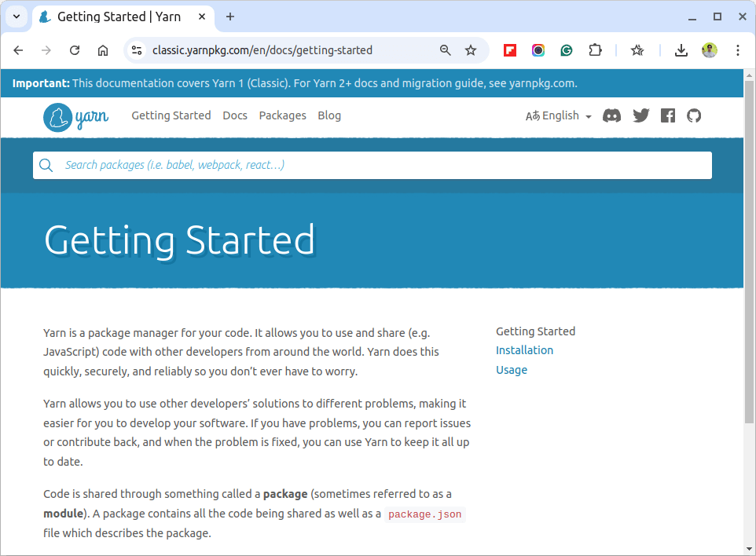Open Yarn's GitHub icon link
Image resolution: width=756 pixels, height=556 pixels.
pyautogui.click(x=694, y=115)
